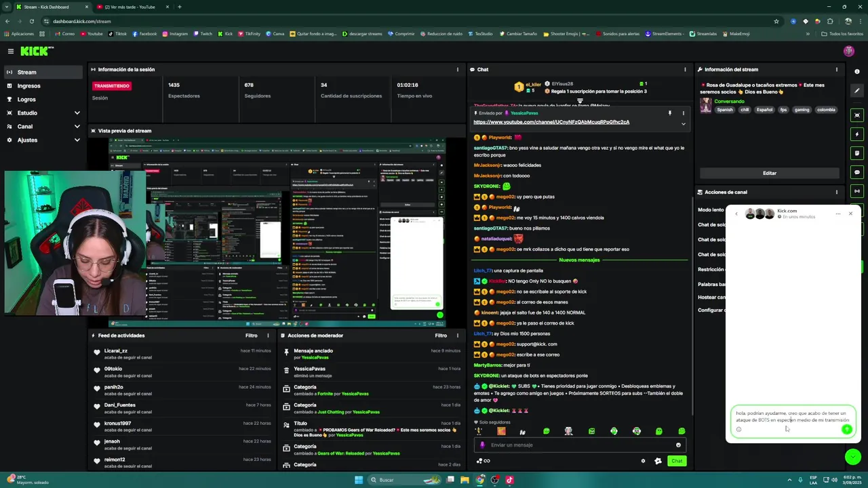Viewport: 868px width, 488px height.
Task: Go back in the Kick.com support widget
Action: 736,213
